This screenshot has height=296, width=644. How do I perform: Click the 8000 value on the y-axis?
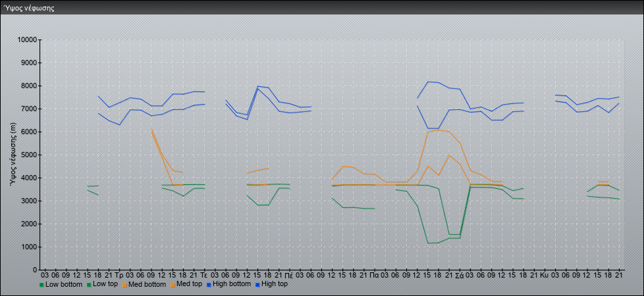[x=29, y=86]
